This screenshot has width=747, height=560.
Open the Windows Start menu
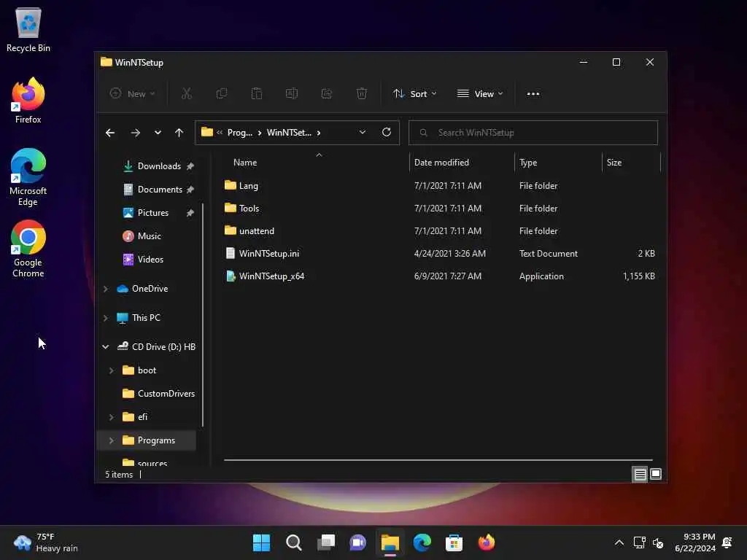(261, 542)
